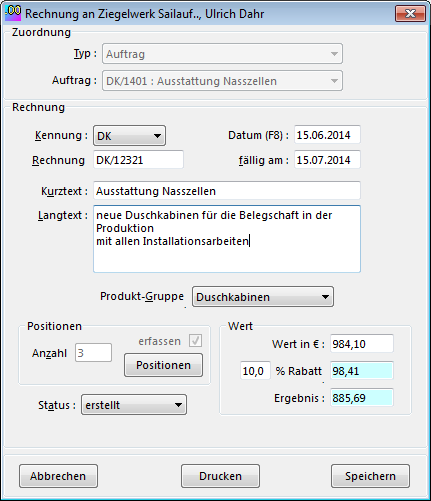Save the invoice with Speichern
Image resolution: width=431 pixels, height=501 pixels.
tap(370, 476)
